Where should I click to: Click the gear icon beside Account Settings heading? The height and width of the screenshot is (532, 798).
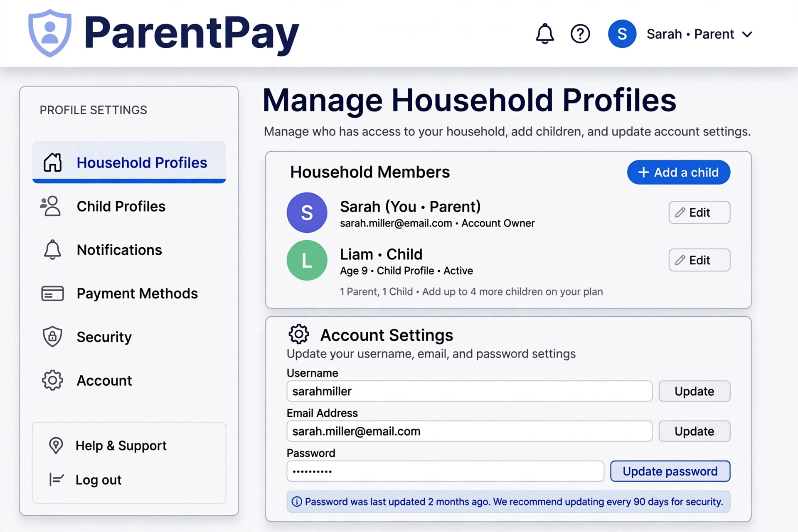[x=299, y=334]
